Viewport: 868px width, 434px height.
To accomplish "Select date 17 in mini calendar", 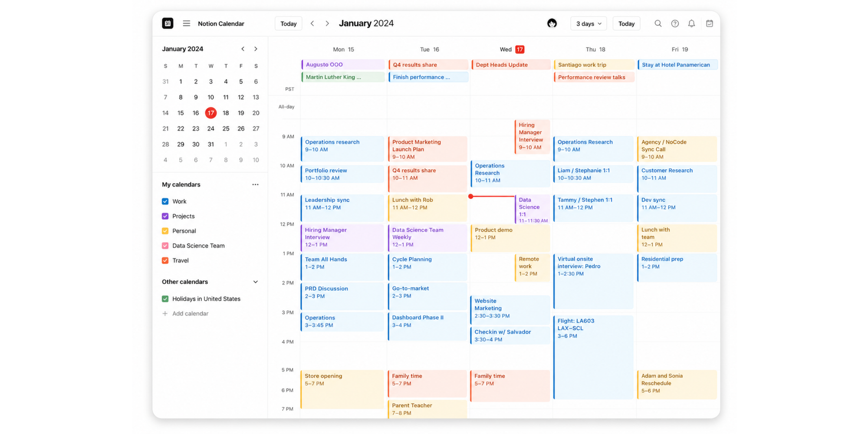I will coord(210,113).
